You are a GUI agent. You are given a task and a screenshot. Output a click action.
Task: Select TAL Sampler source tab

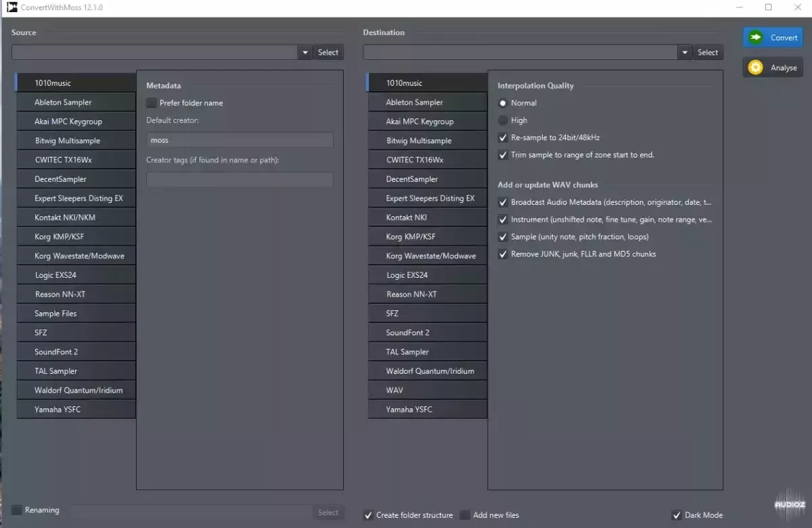(x=76, y=371)
